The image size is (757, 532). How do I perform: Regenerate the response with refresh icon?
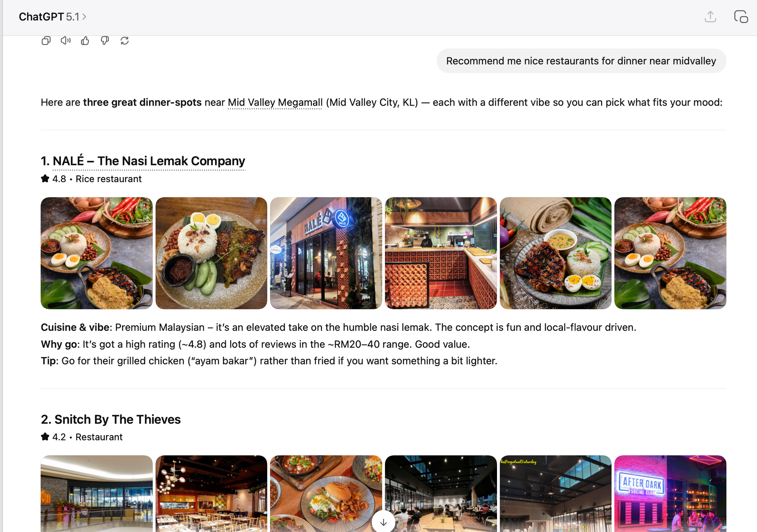[x=125, y=40]
